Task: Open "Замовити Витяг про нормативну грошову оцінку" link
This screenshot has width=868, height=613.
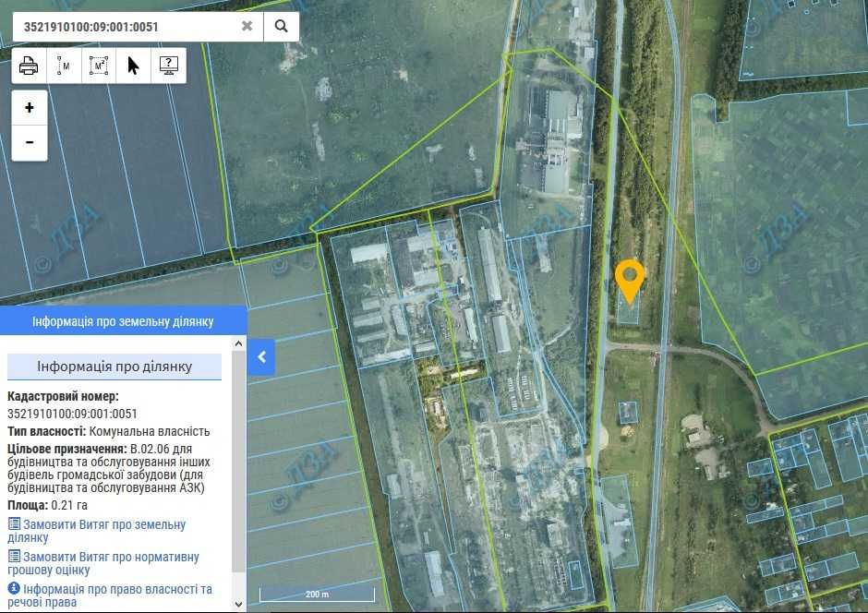Action: point(103,563)
